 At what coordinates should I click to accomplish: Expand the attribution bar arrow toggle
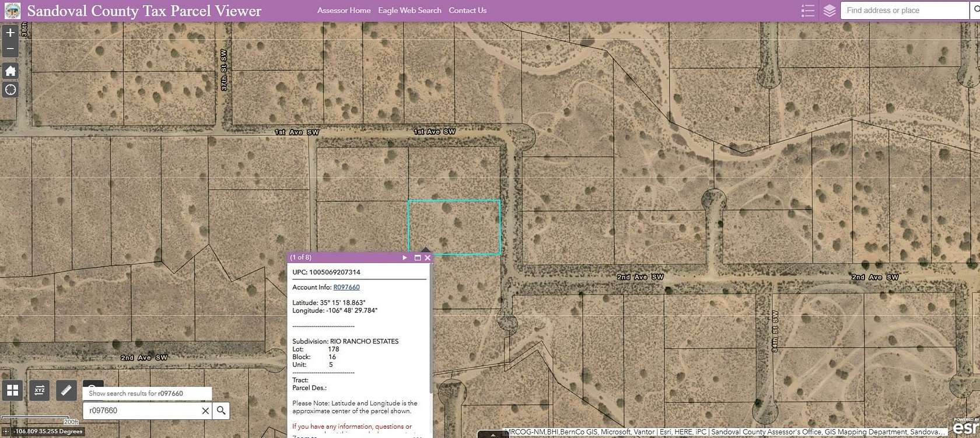pos(493,434)
